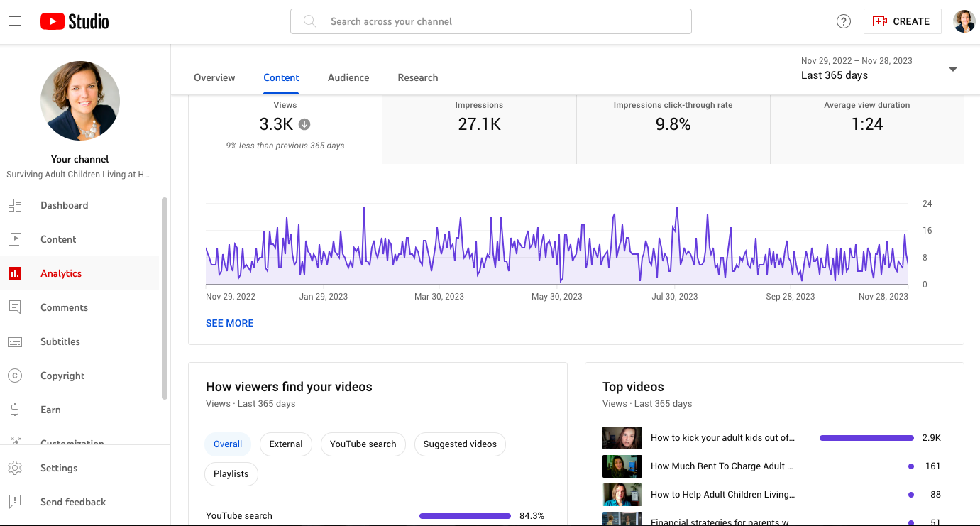
Task: Enable the Suggested videos filter
Action: point(460,444)
